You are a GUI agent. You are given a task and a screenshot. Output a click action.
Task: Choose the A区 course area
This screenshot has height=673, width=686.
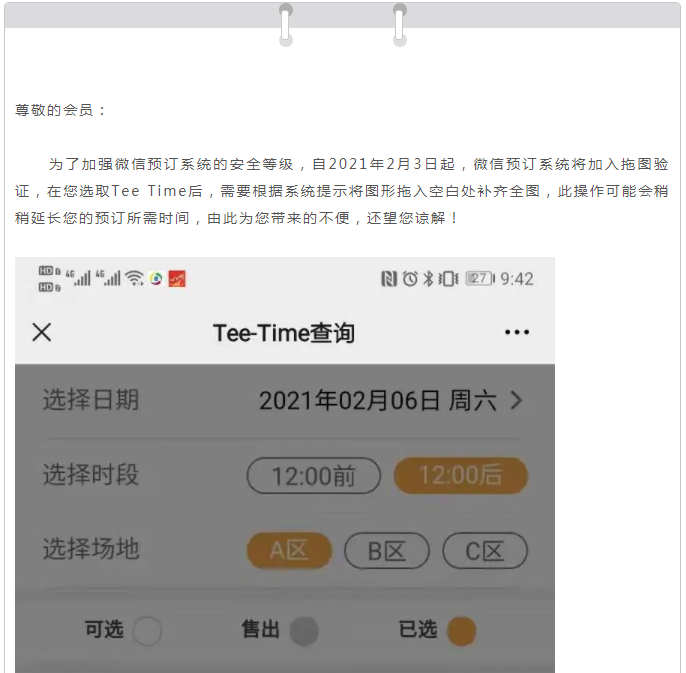coord(289,550)
